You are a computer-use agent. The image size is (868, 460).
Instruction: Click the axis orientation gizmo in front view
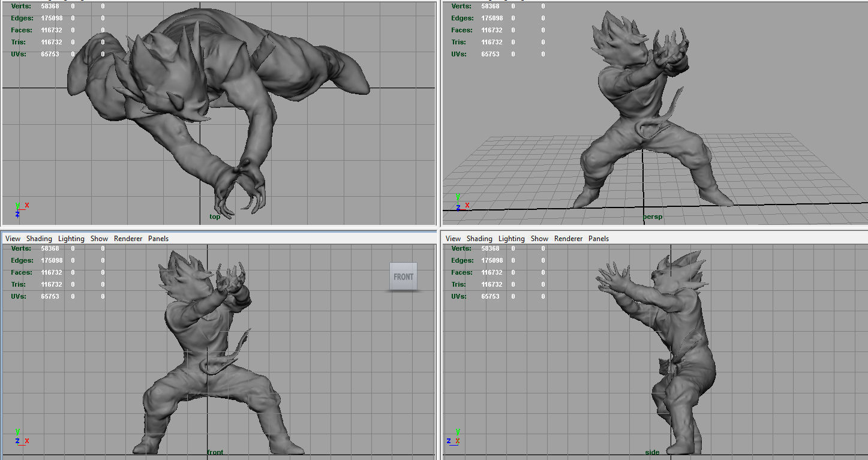[x=21, y=437]
